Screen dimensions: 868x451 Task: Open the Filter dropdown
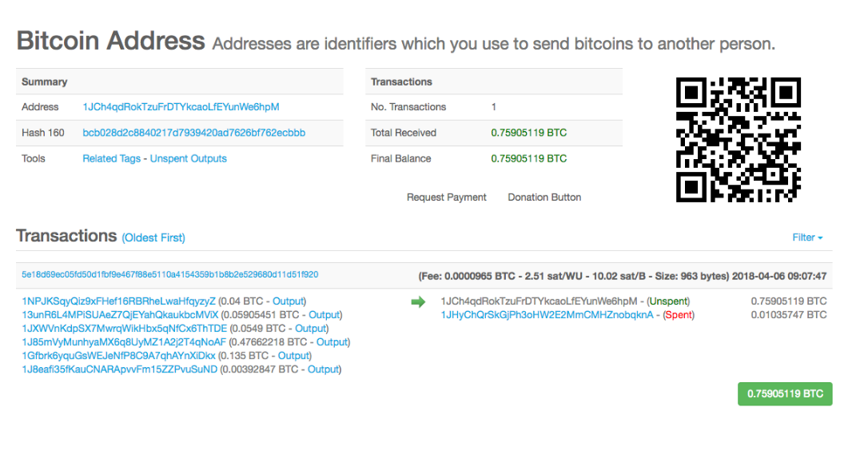[x=807, y=237]
